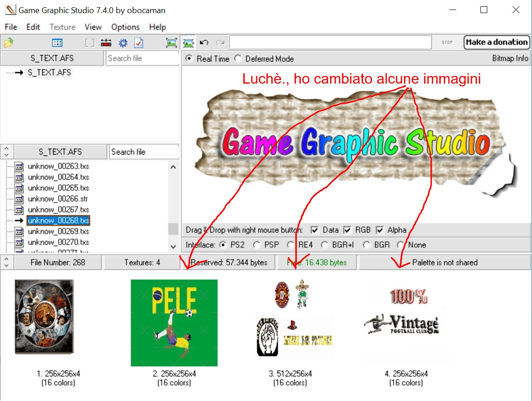Select unknow_00263.txs file
The image size is (532, 401).
pos(58,166)
